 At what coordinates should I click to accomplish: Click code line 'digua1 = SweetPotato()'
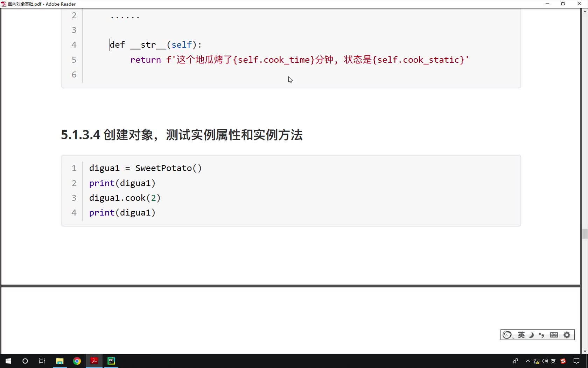(x=146, y=168)
